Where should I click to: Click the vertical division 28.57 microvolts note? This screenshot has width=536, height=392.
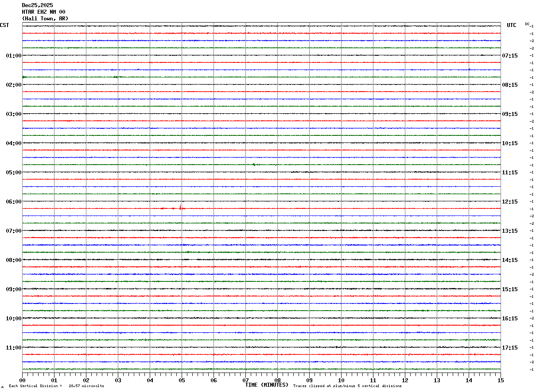[x=56, y=386]
